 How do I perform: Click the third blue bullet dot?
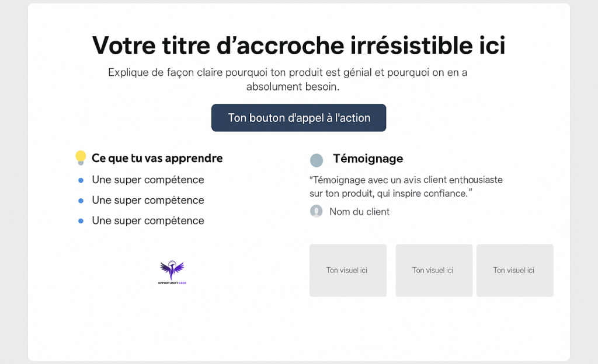pyautogui.click(x=81, y=221)
